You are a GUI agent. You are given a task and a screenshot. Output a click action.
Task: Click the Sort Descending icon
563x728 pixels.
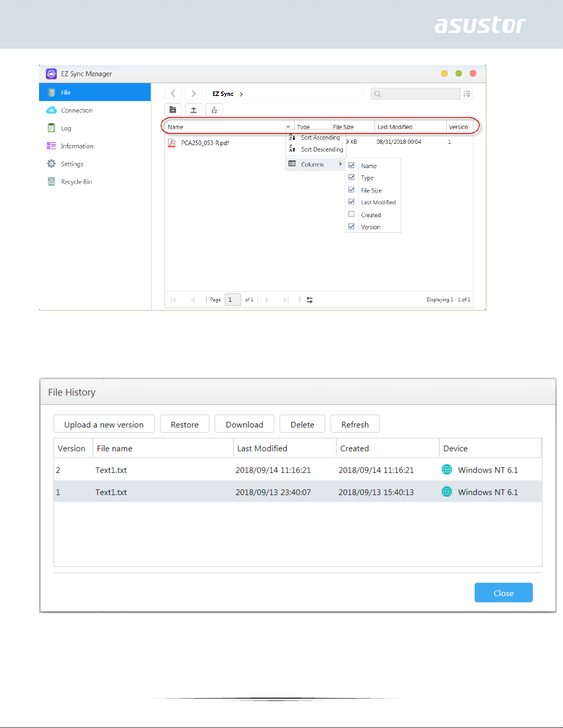coord(292,149)
